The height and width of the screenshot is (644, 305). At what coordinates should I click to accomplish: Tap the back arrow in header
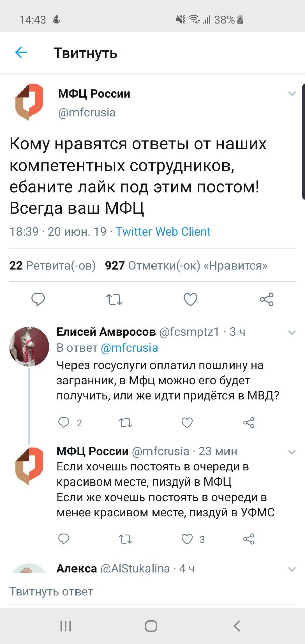click(21, 52)
